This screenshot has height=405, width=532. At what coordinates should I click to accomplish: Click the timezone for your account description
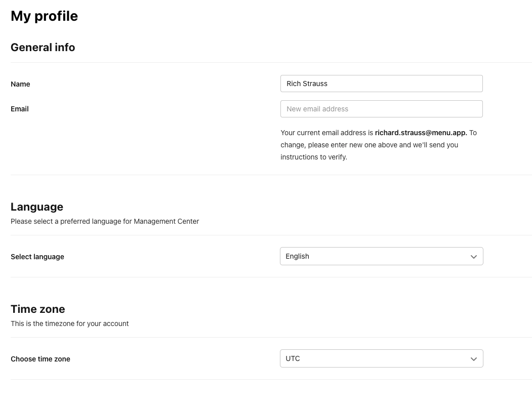pos(69,323)
